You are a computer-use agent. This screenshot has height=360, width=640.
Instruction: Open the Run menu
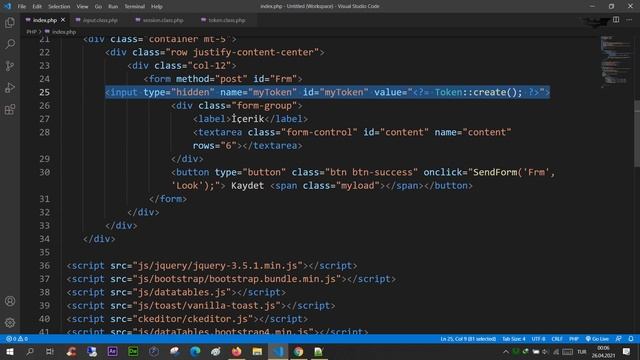tap(113, 7)
